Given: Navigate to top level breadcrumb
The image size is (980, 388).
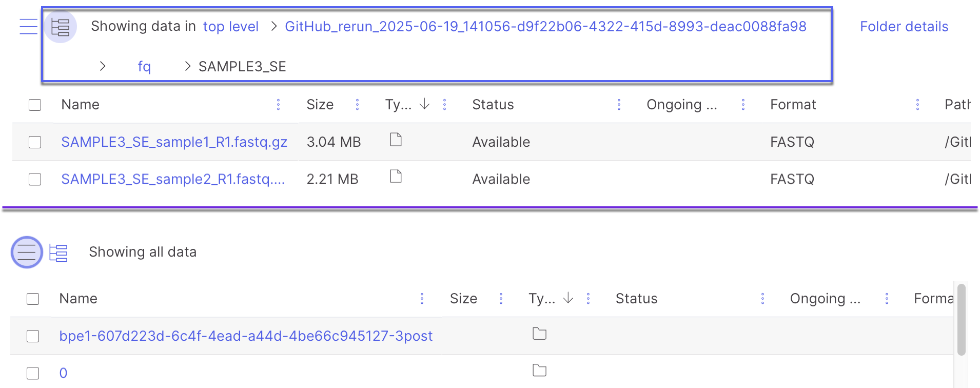Looking at the screenshot, I should [x=230, y=27].
